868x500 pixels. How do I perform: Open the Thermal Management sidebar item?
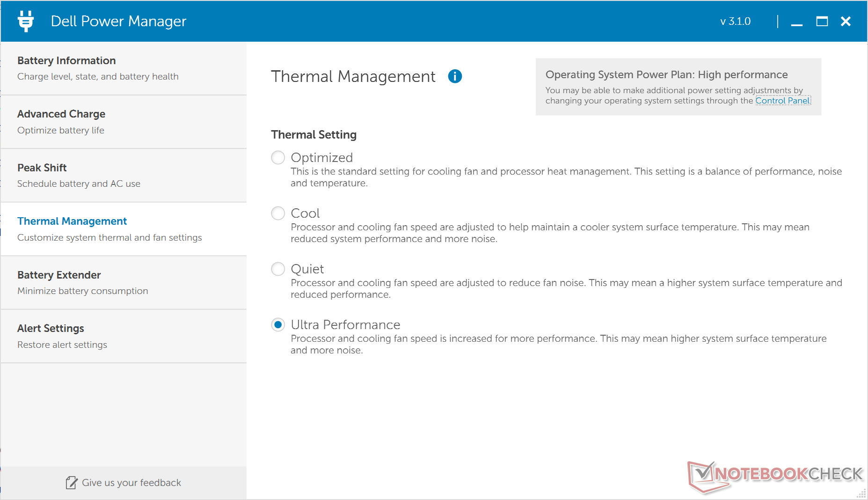124,229
